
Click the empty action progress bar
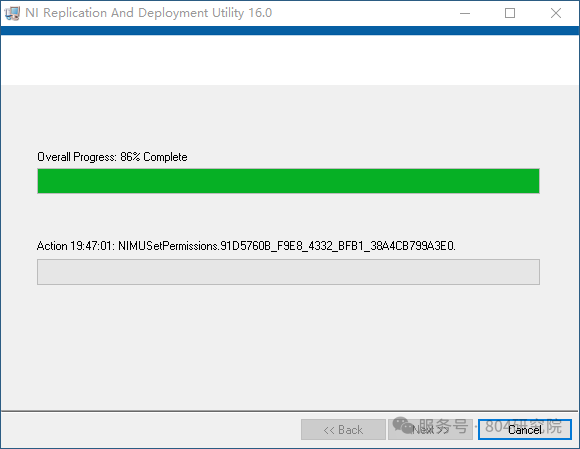click(288, 272)
